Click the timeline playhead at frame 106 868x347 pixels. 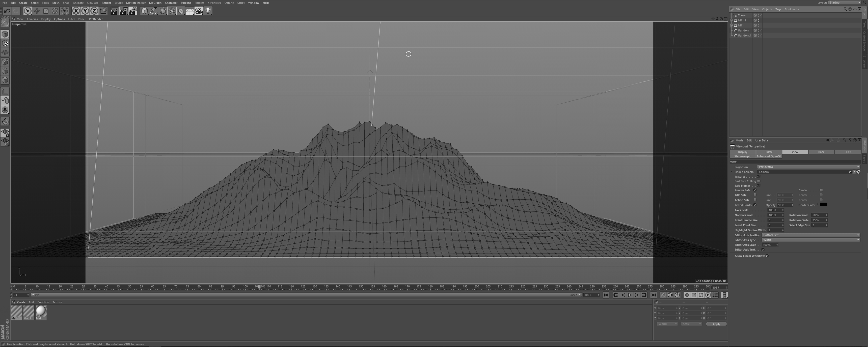tap(259, 287)
